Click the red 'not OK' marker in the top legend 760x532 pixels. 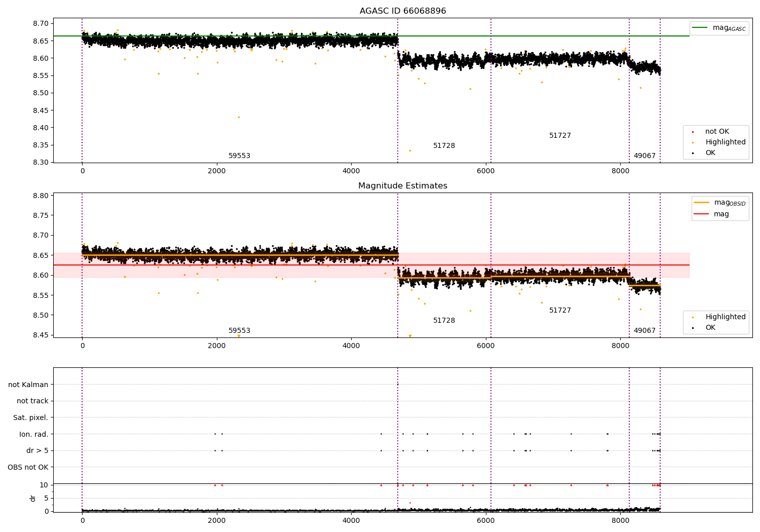[693, 132]
